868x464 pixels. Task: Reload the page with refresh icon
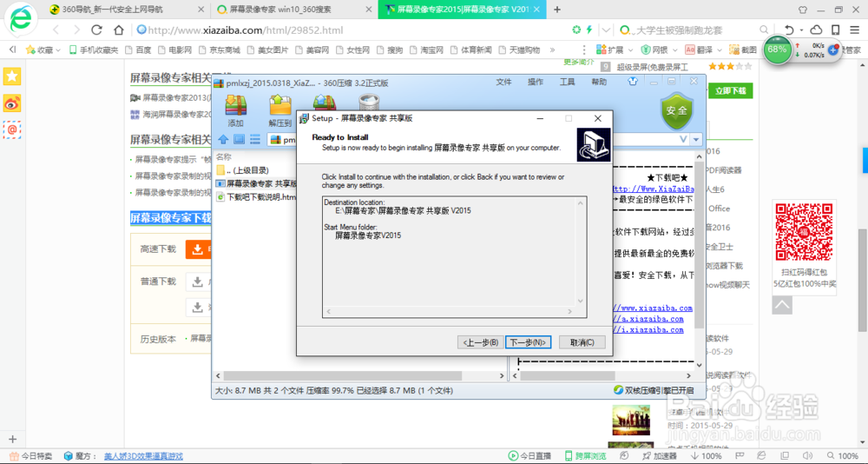97,30
